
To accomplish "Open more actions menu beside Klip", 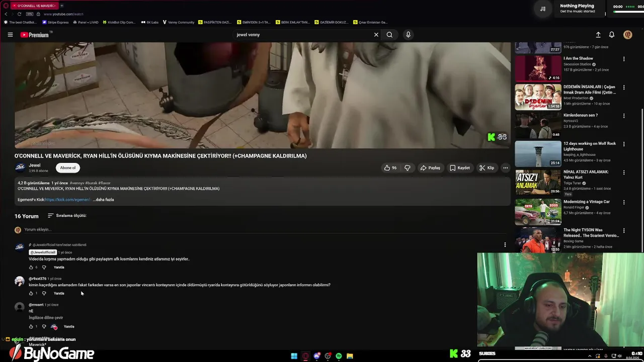I will tap(506, 168).
